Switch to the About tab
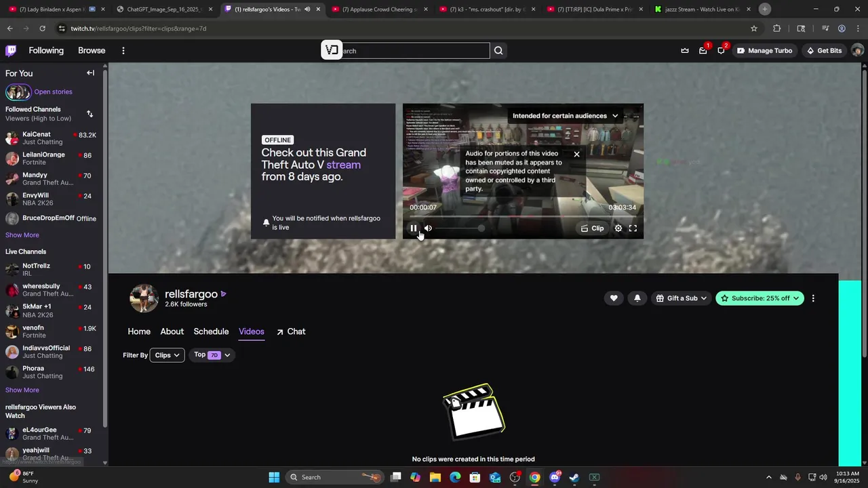Viewport: 868px width, 488px height. [x=172, y=331]
